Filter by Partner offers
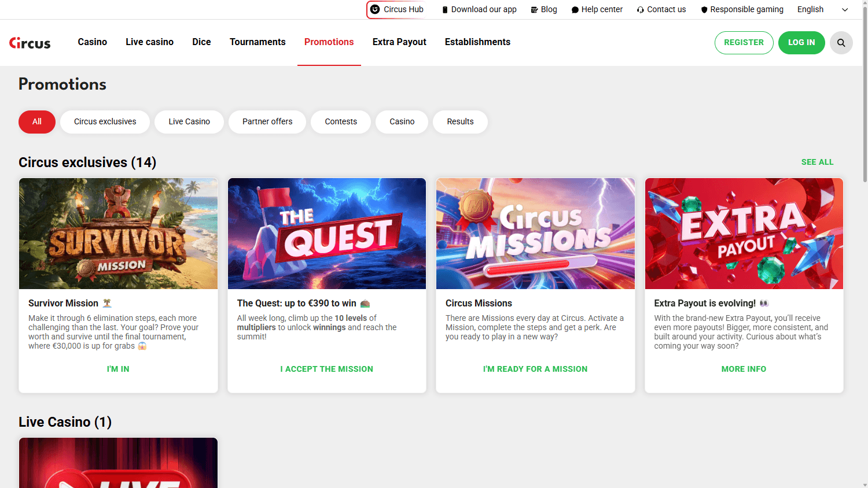The width and height of the screenshot is (868, 488). pyautogui.click(x=267, y=122)
